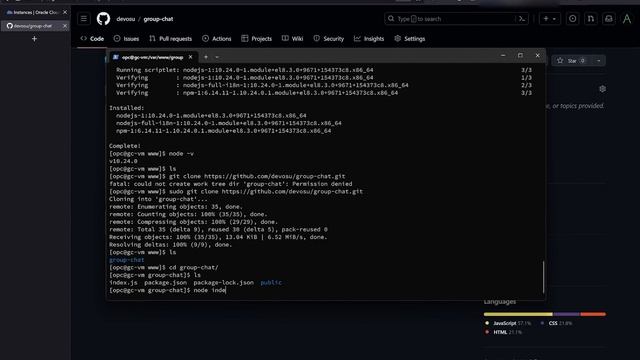Click the terminal window scrollbar

pos(544,277)
